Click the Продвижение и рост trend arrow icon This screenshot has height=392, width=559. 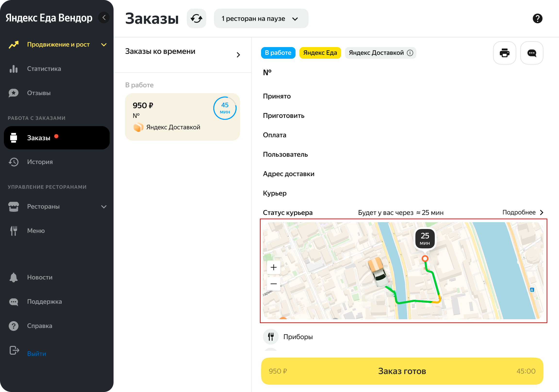(x=14, y=45)
